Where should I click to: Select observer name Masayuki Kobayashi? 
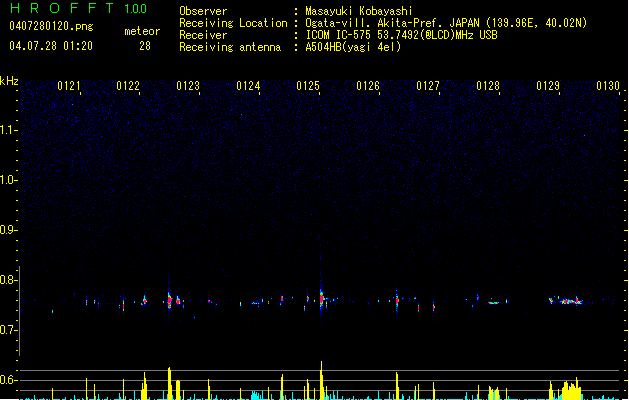click(359, 11)
